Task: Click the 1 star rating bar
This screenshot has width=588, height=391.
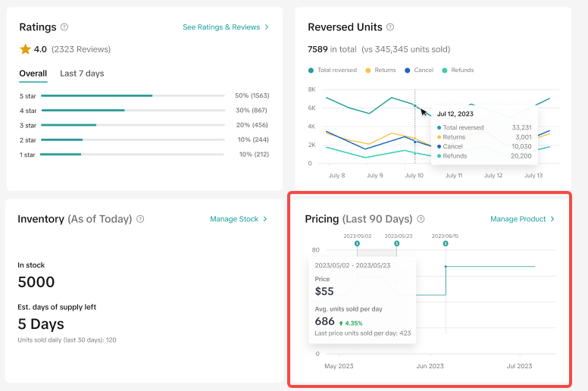Action: click(x=133, y=154)
